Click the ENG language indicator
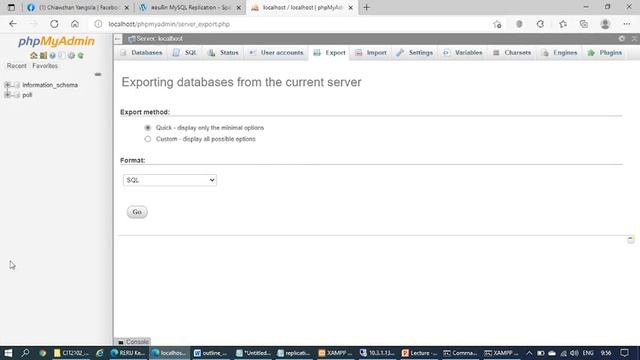 click(x=588, y=353)
